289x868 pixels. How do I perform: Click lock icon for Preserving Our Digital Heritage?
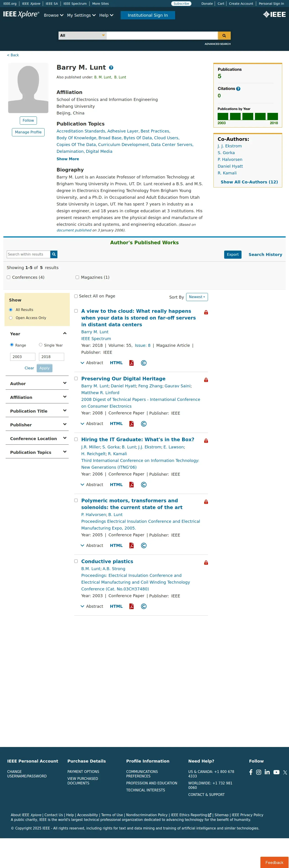coord(206,380)
